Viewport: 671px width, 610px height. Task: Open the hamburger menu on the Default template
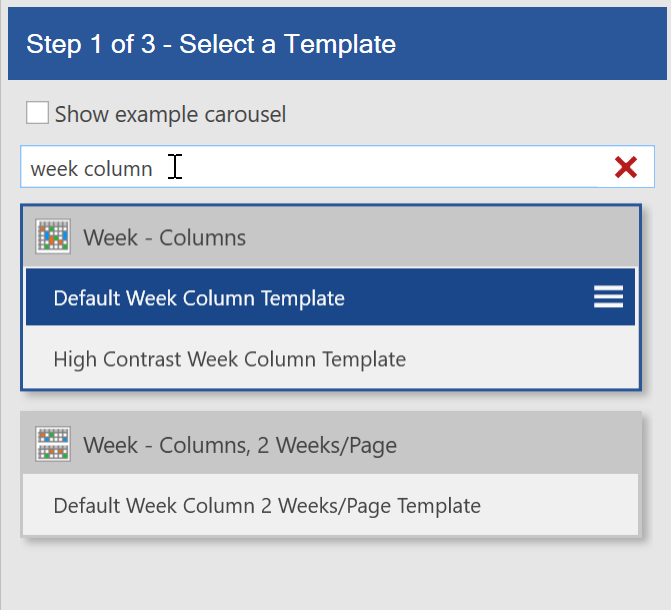pos(608,297)
